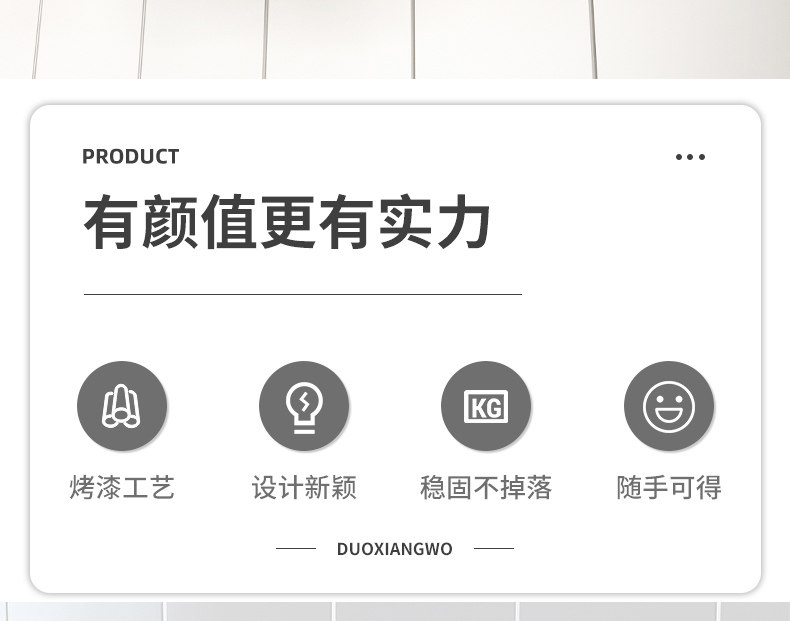Click the KG weight icon
Image resolution: width=790 pixels, height=621 pixels.
pyautogui.click(x=486, y=406)
